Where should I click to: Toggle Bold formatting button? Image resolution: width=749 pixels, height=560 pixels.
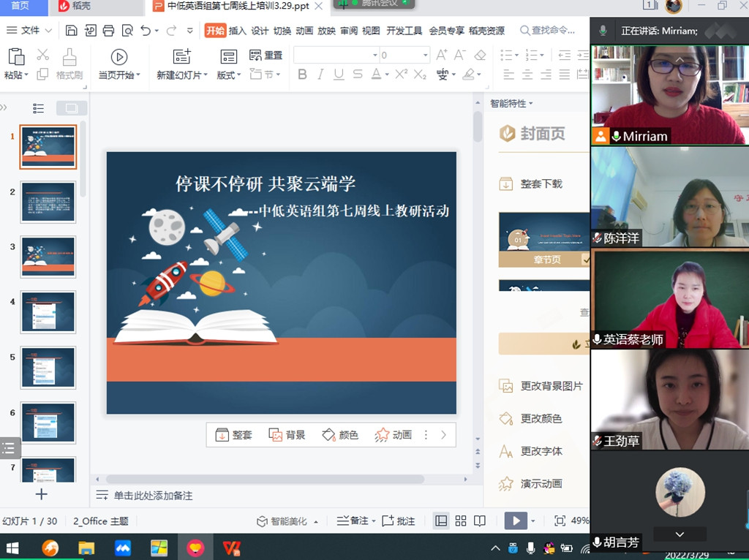(302, 75)
